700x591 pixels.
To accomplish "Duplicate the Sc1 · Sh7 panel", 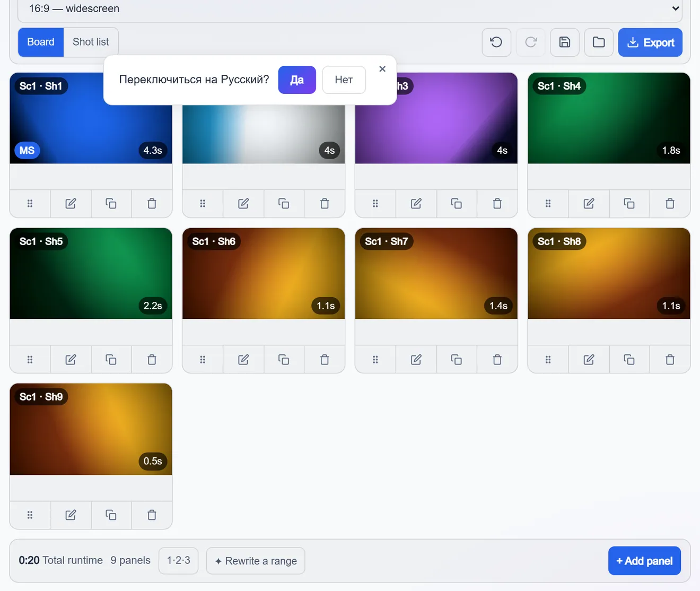I will [457, 360].
